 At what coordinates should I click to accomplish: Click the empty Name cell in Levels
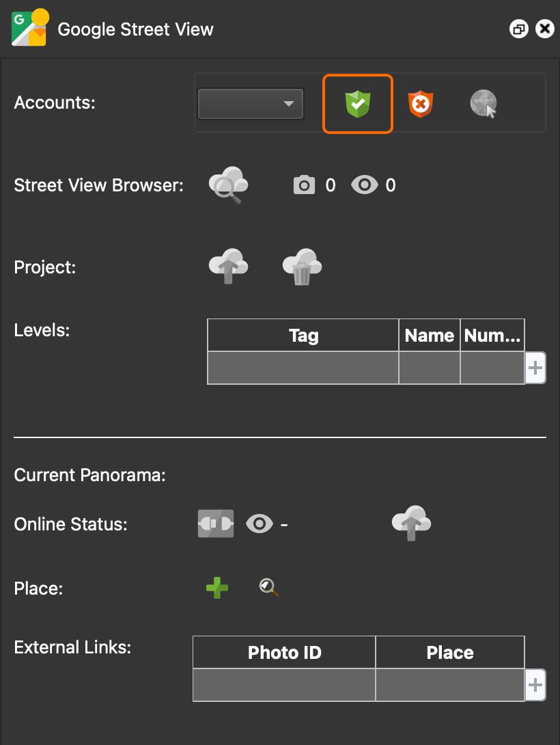430,368
